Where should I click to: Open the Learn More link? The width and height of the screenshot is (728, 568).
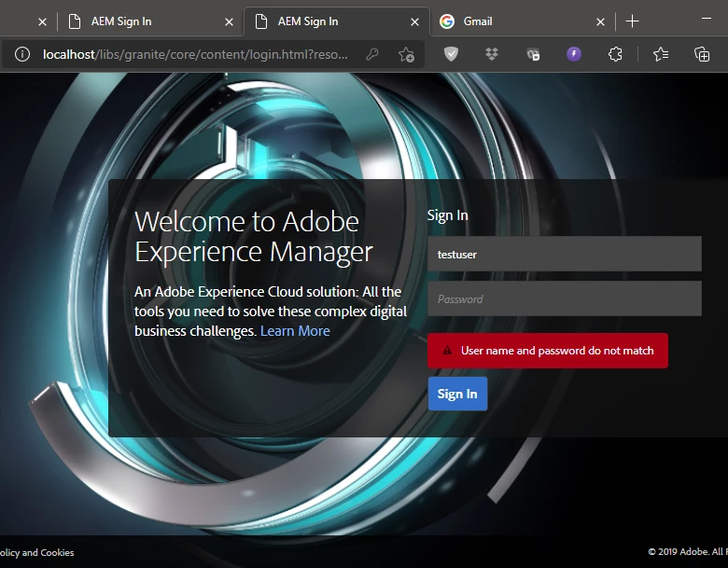pos(295,331)
